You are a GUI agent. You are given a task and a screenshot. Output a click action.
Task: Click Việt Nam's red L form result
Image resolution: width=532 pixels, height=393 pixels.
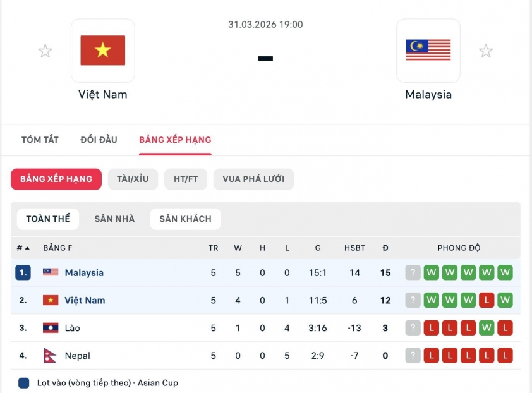coord(487,300)
